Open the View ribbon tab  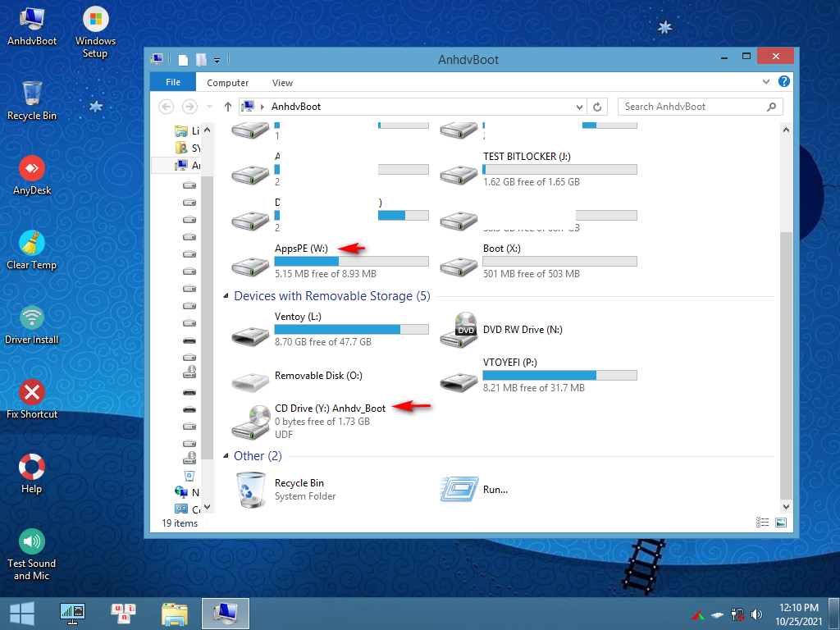282,83
